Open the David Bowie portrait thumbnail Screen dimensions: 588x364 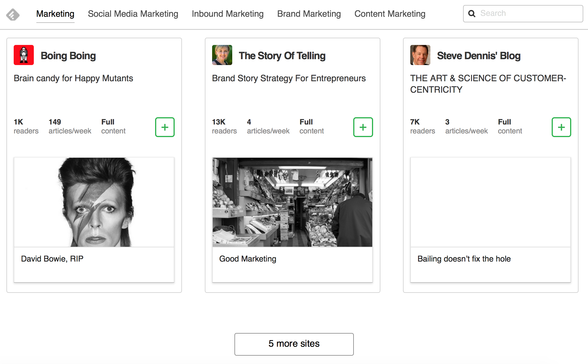pyautogui.click(x=94, y=202)
